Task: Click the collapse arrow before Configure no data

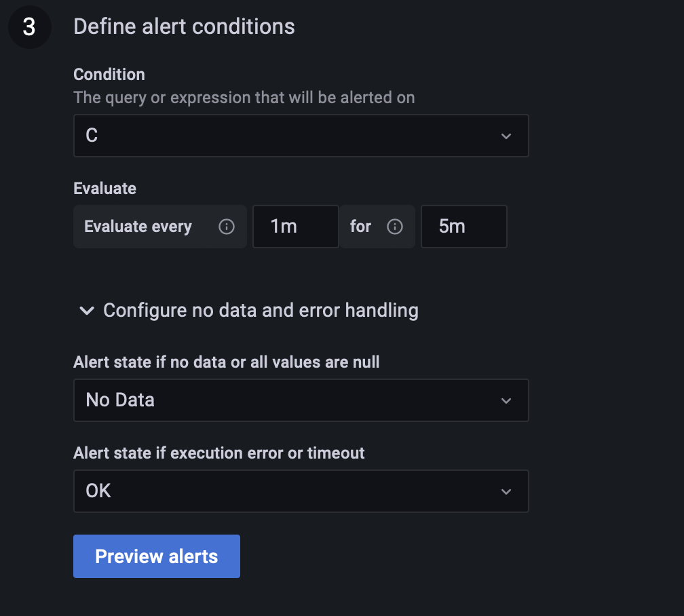Action: tap(86, 311)
